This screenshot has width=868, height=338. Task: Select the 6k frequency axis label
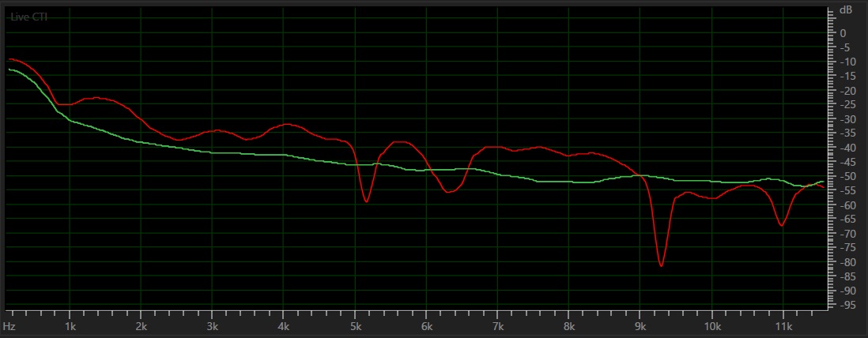tap(426, 325)
